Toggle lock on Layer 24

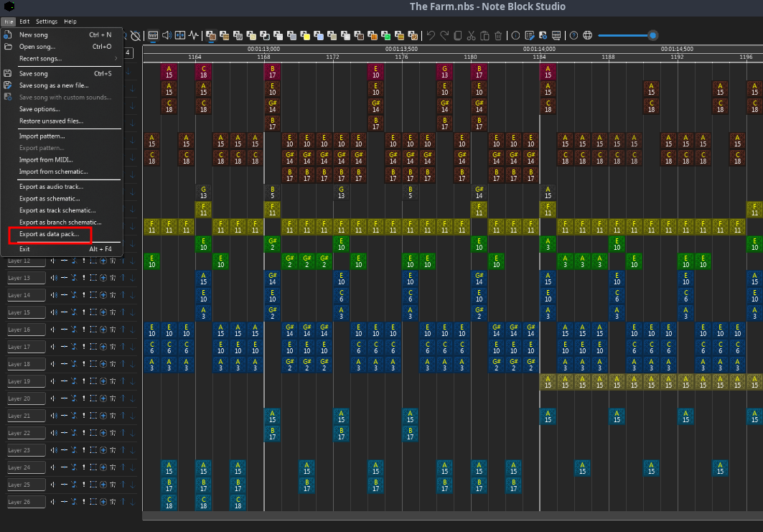point(74,468)
